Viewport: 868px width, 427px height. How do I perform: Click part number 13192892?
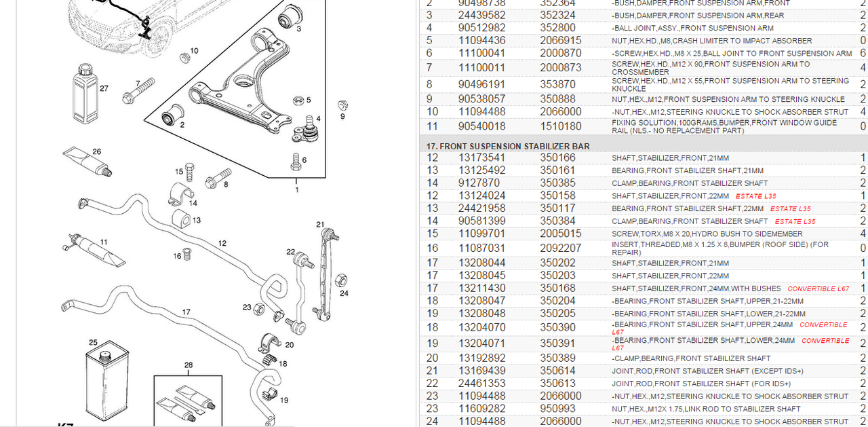[481, 358]
